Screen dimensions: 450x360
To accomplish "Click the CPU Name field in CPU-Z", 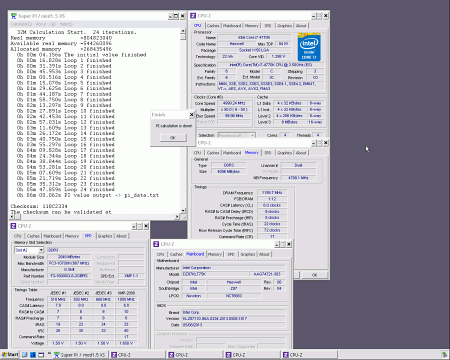I will coord(254,38).
